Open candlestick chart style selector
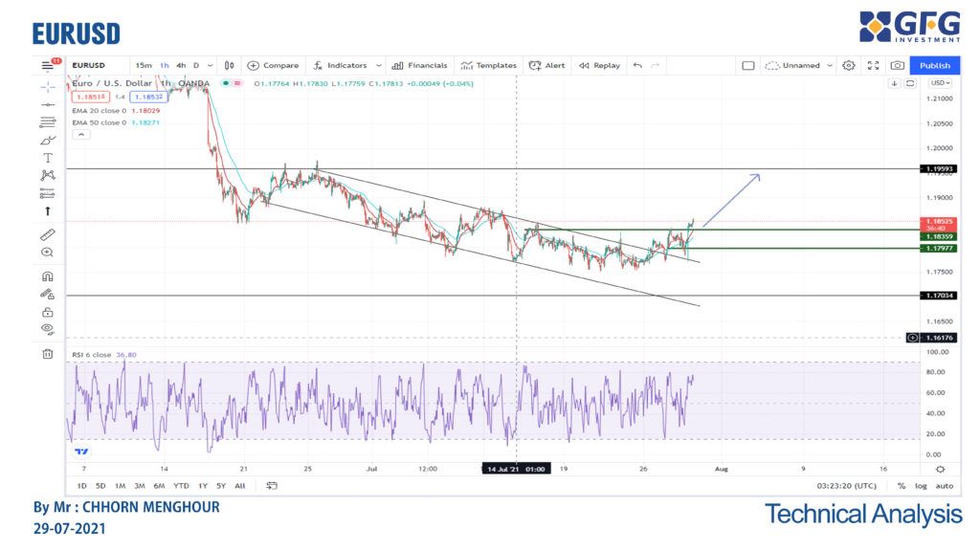 (x=230, y=65)
